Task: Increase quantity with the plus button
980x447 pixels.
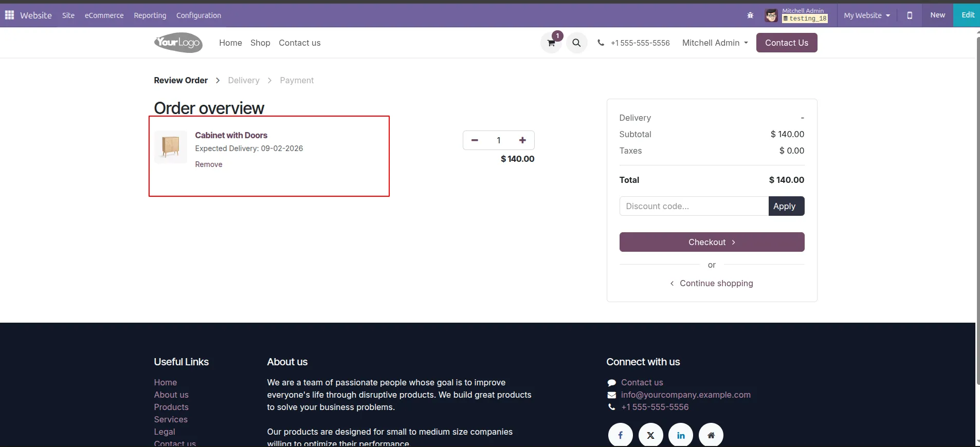Action: click(522, 140)
